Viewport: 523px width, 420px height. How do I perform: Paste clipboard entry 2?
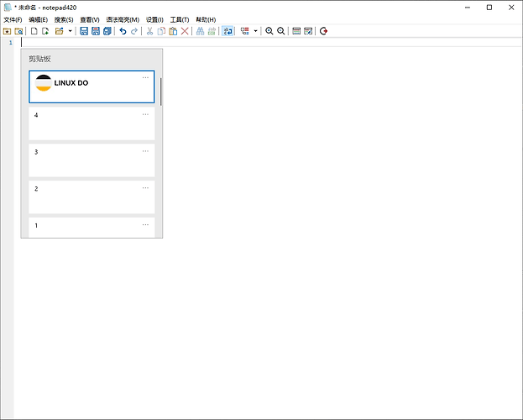92,197
